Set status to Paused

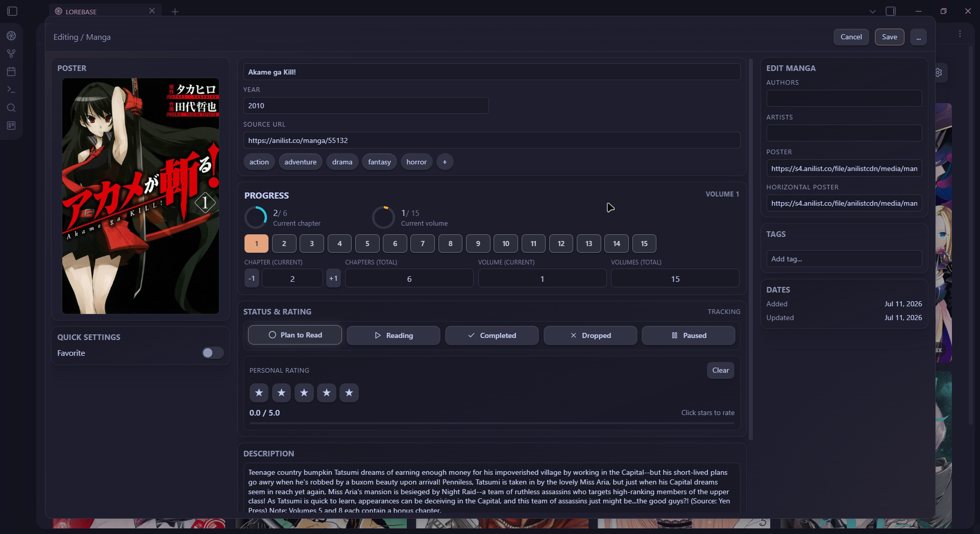[x=689, y=335]
